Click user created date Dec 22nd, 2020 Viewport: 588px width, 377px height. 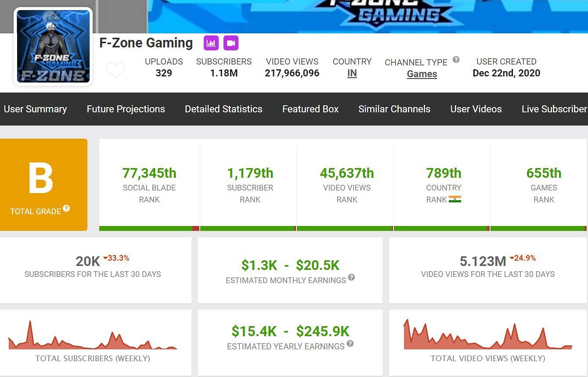coord(506,73)
